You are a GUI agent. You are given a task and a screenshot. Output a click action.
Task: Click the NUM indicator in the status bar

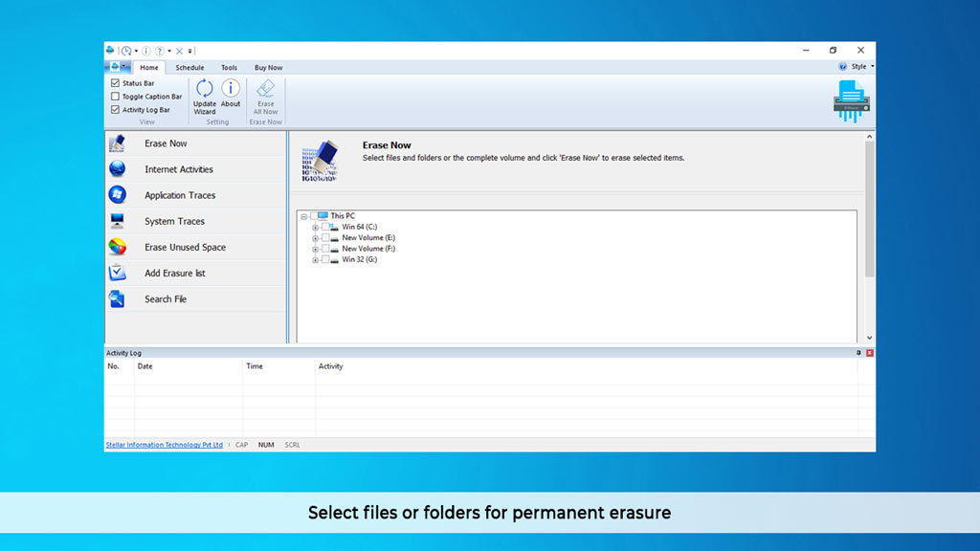tap(266, 445)
